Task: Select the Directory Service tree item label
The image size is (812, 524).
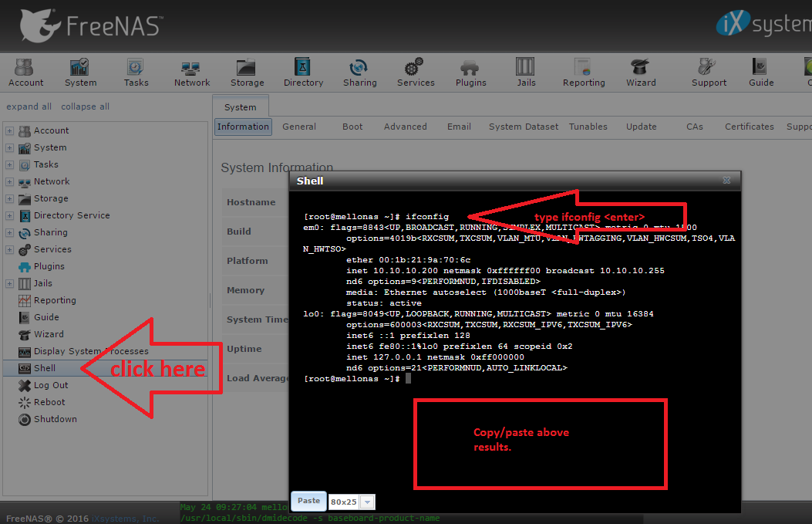Action: [x=72, y=215]
